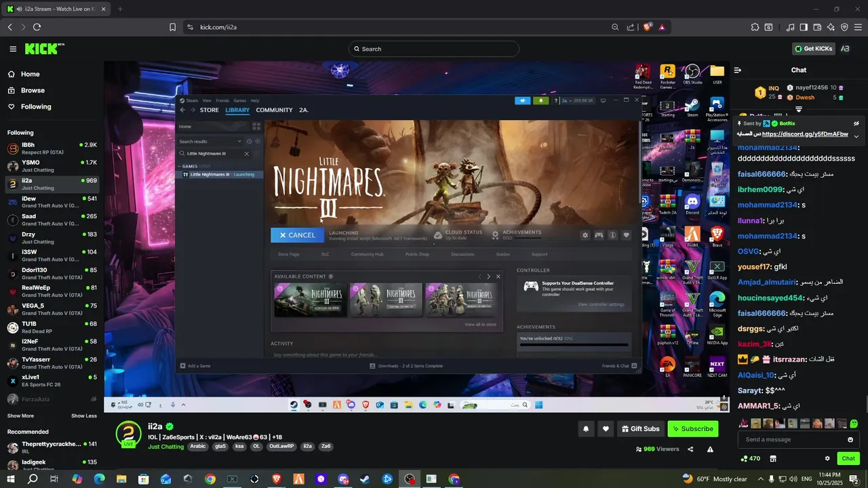868x488 pixels.
Task: Open the chat settings gear icon
Action: click(x=827, y=458)
